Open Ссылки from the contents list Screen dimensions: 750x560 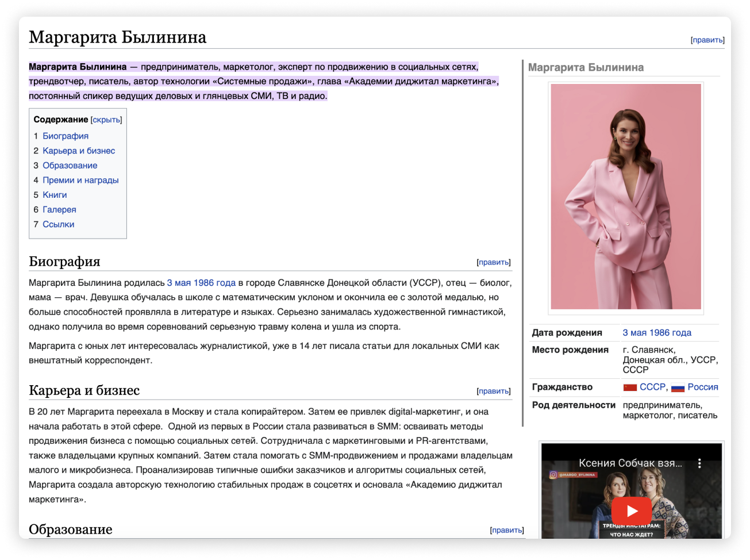59,224
